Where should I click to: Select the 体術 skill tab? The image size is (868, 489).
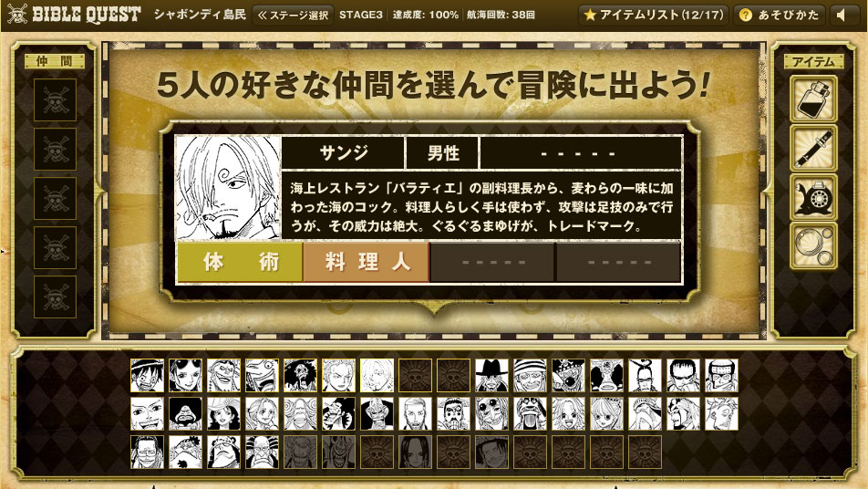[x=240, y=262]
